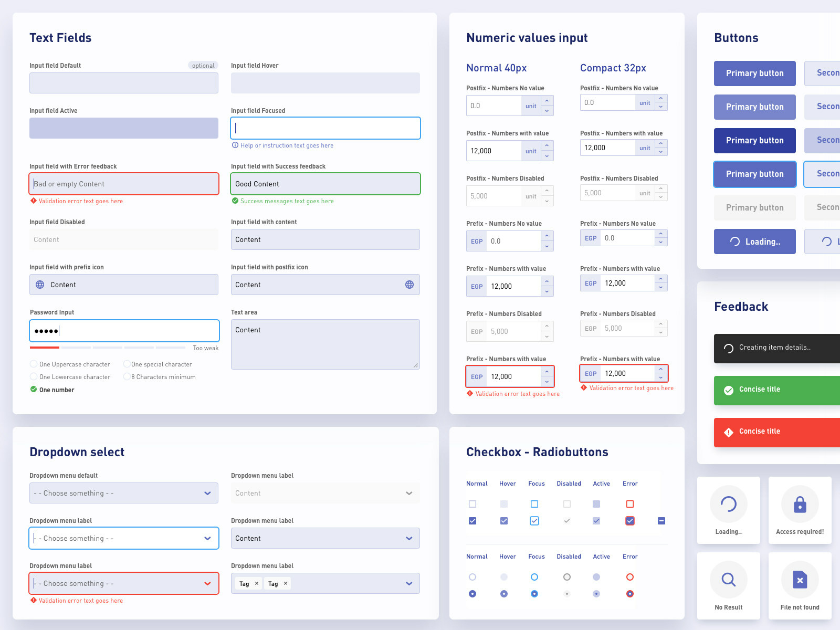Image resolution: width=840 pixels, height=630 pixels.
Task: Click the File not found document icon
Action: click(800, 580)
